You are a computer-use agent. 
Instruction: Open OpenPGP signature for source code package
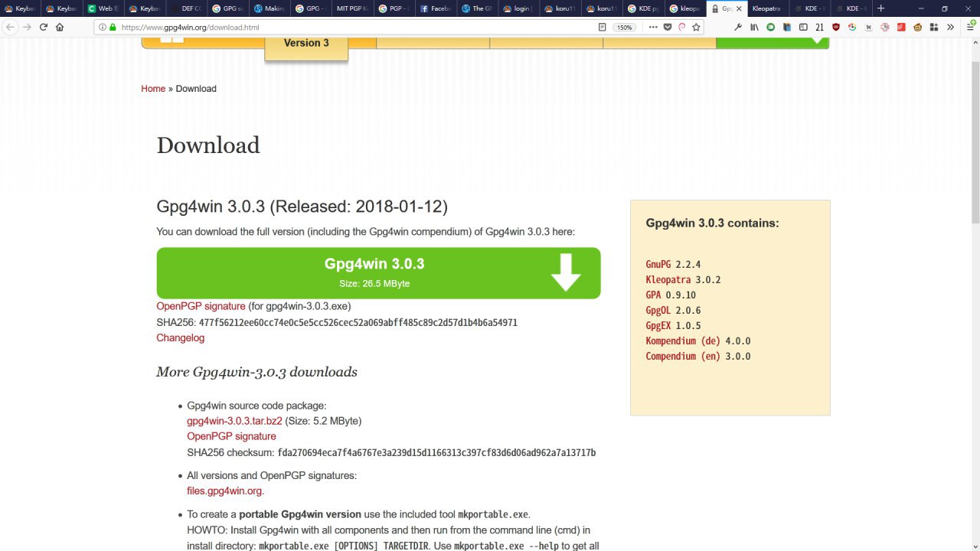point(231,436)
